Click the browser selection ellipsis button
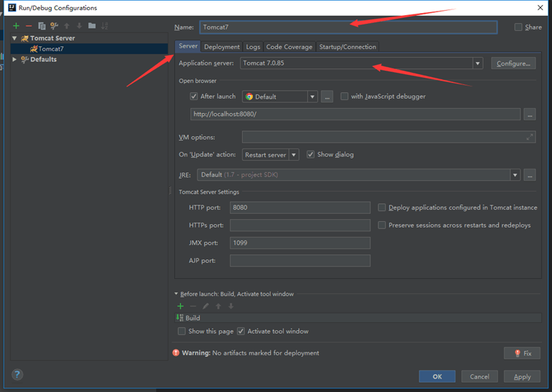The height and width of the screenshot is (392, 552). pos(327,97)
